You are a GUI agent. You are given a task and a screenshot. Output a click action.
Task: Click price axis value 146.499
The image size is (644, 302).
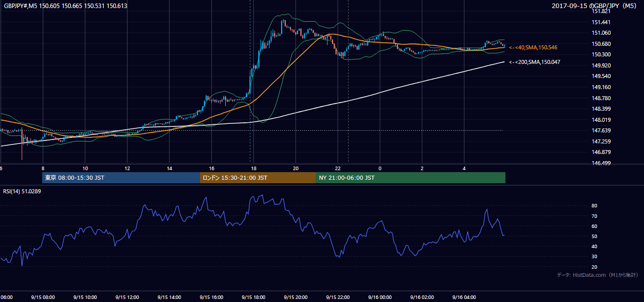602,163
